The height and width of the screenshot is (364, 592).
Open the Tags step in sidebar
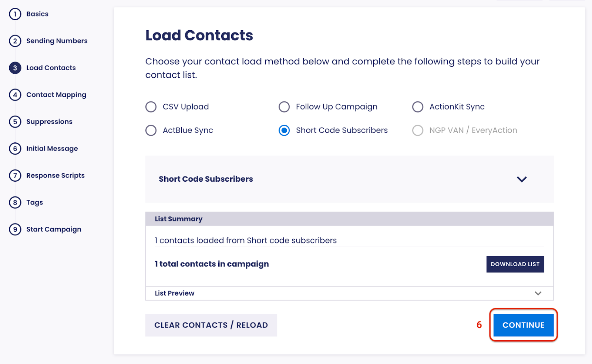[x=34, y=203]
